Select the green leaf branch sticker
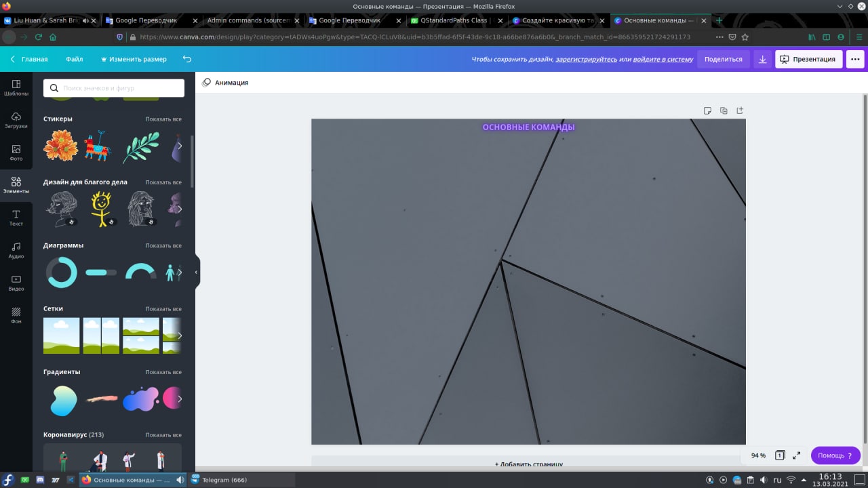Image resolution: width=868 pixels, height=488 pixels. (x=140, y=146)
